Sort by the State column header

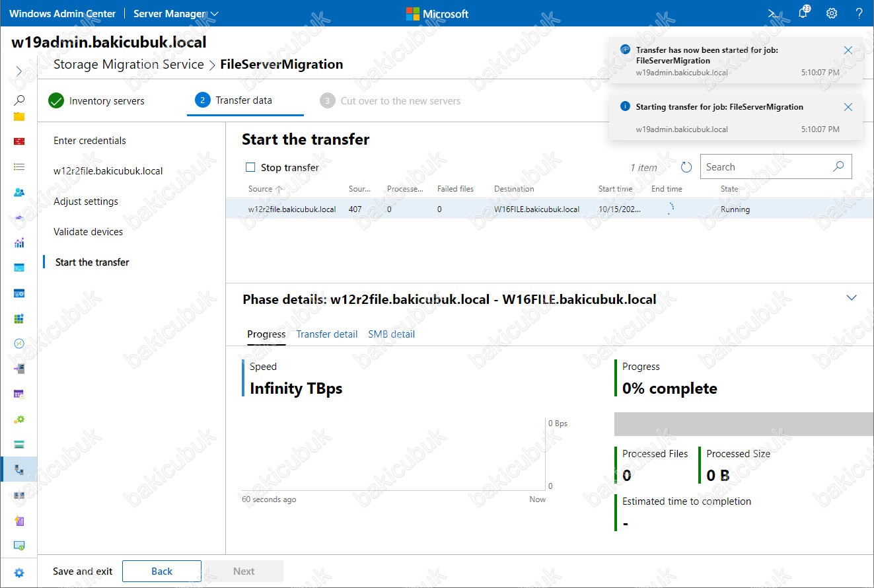coord(729,189)
